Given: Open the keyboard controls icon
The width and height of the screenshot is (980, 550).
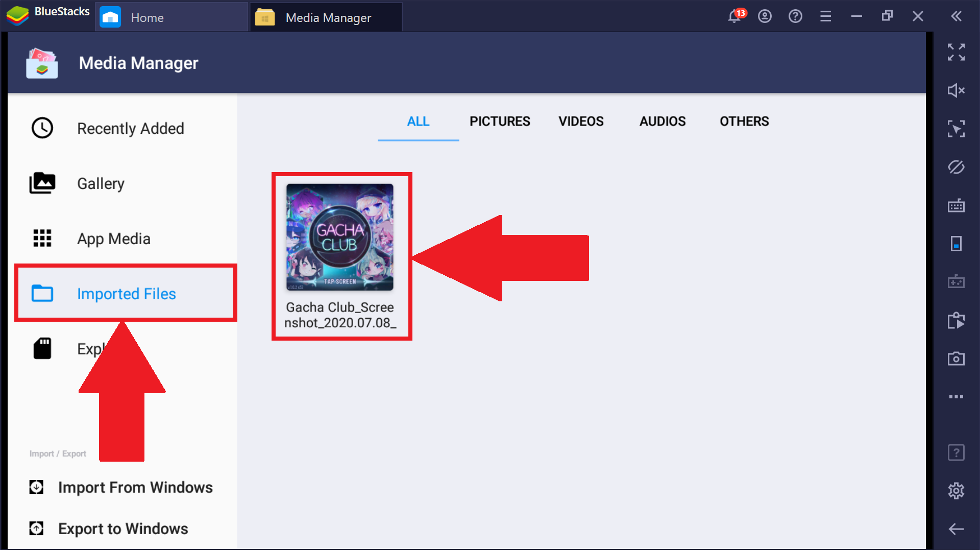Looking at the screenshot, I should 956,206.
